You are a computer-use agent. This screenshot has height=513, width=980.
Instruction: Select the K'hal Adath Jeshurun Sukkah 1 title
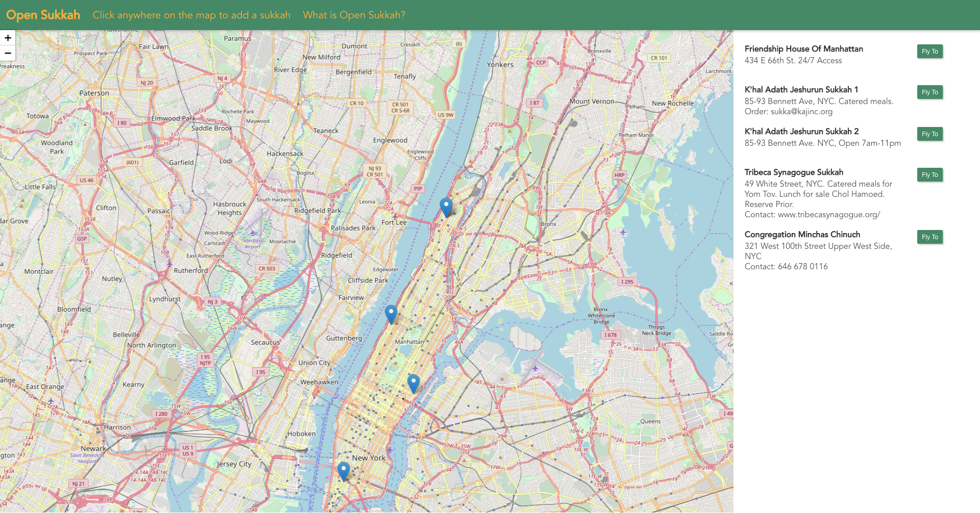click(801, 90)
